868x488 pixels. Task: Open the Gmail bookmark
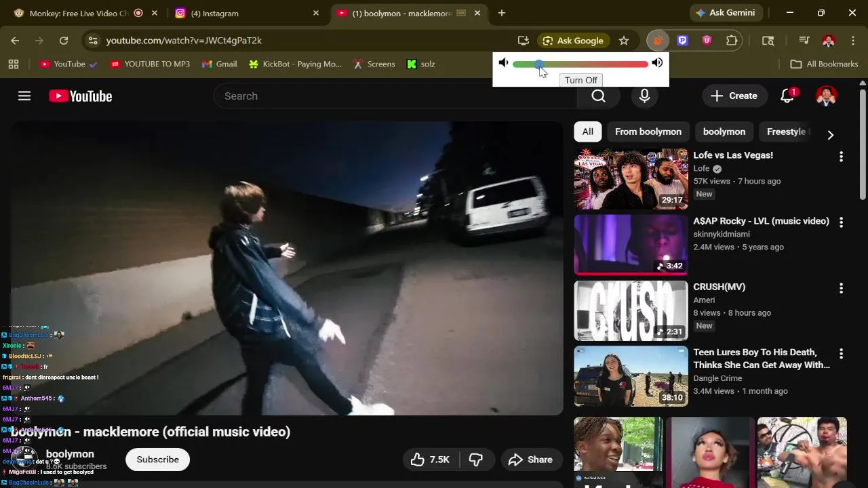(x=219, y=64)
